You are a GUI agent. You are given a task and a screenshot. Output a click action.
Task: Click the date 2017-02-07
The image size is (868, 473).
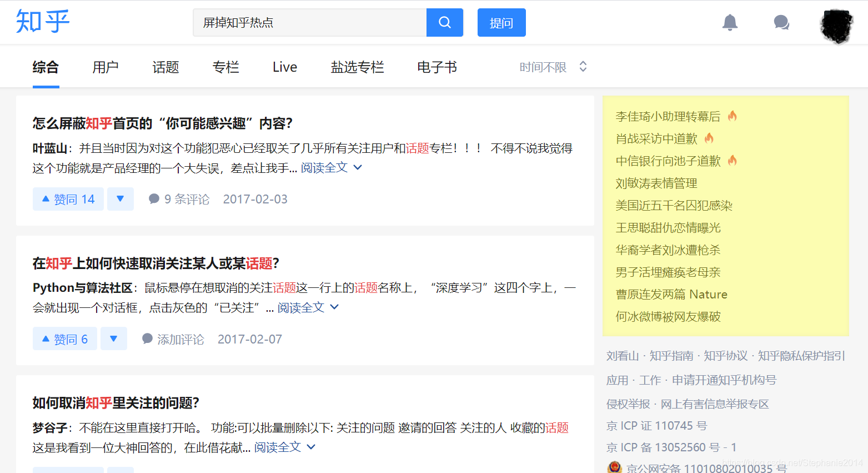tap(250, 339)
